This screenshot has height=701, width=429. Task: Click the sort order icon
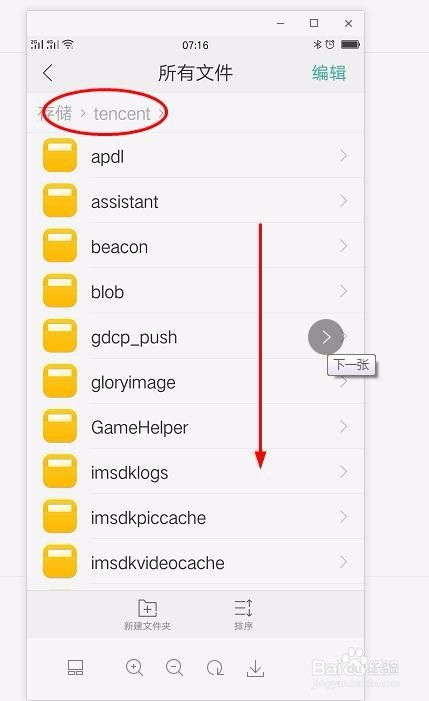click(244, 608)
